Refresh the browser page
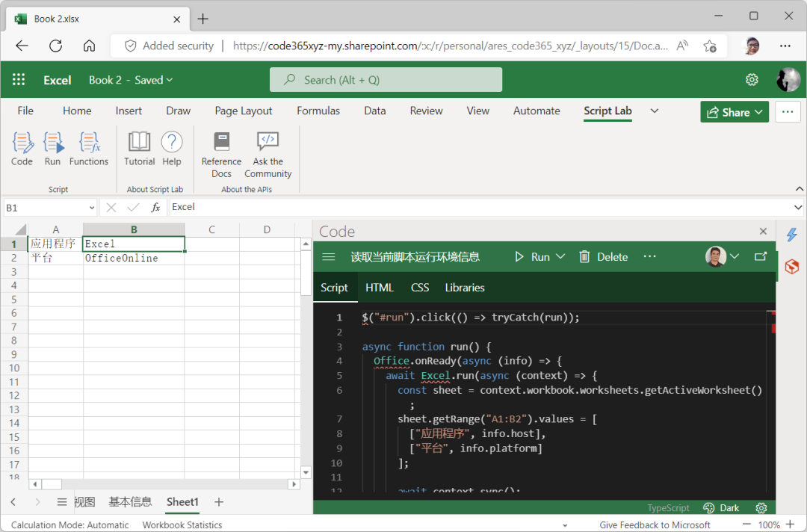The height and width of the screenshot is (532, 807). [x=55, y=46]
